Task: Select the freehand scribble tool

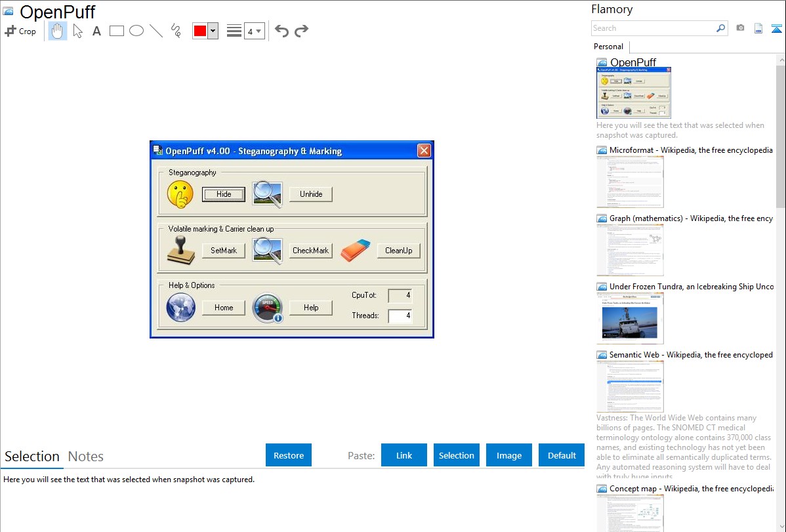Action: (x=176, y=31)
